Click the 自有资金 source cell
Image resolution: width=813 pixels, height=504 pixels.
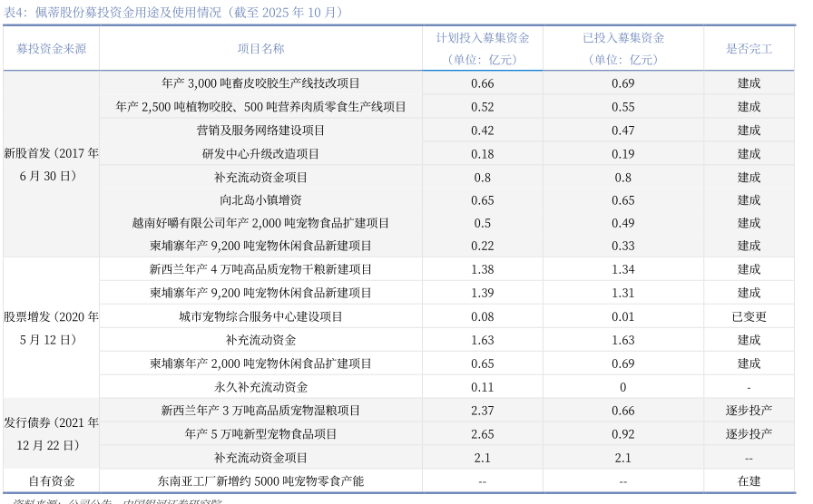(51, 481)
